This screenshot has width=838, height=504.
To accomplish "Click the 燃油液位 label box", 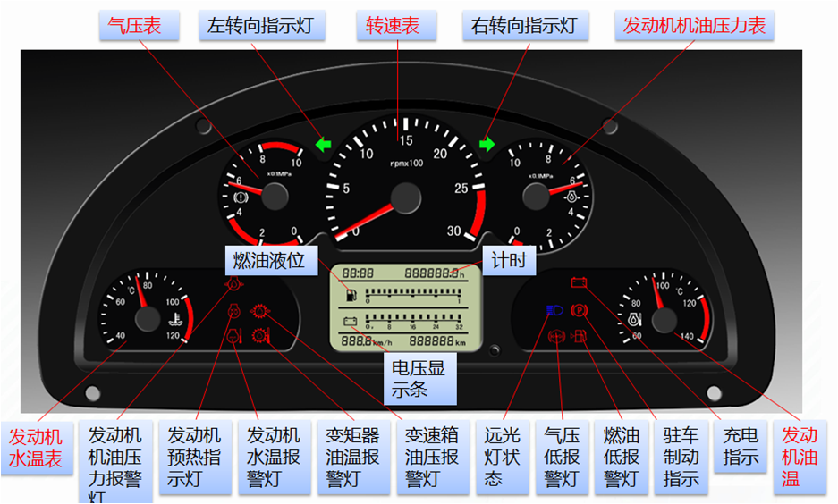I will pos(269,260).
